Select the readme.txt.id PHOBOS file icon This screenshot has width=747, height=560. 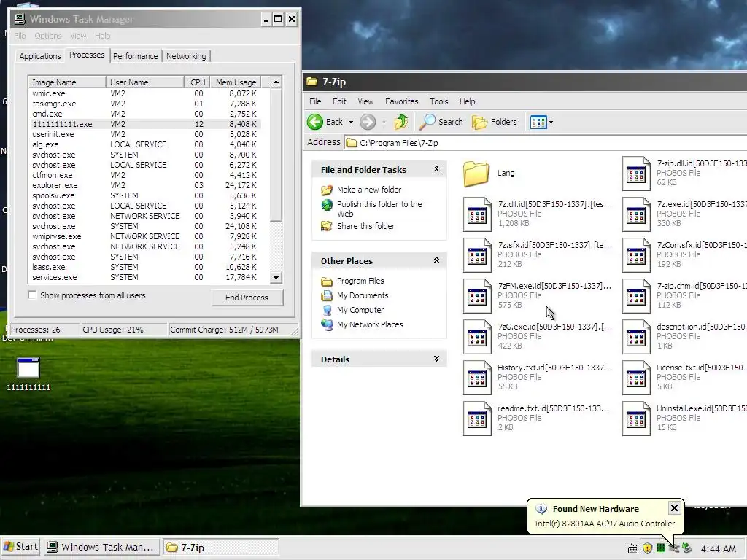pyautogui.click(x=477, y=419)
